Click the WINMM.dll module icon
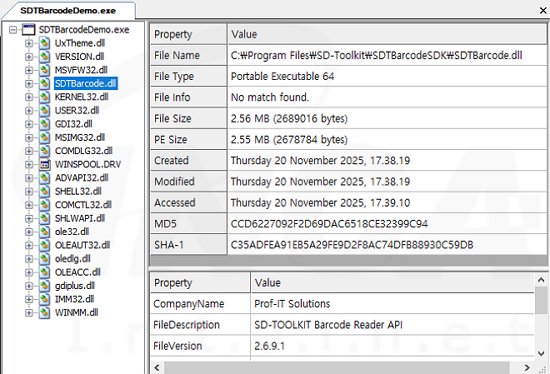Viewport: 550px width, 374px height. 44,313
